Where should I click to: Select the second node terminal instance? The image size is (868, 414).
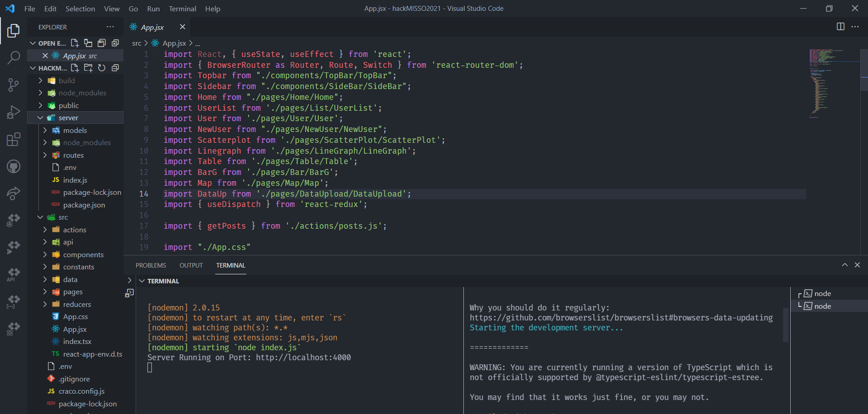829,306
